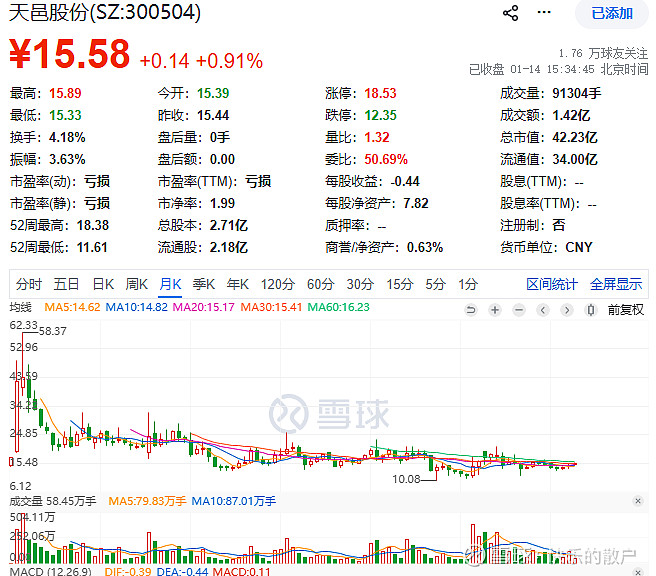Click 换手 value 4.18%
656x576 pixels.
coord(67,137)
